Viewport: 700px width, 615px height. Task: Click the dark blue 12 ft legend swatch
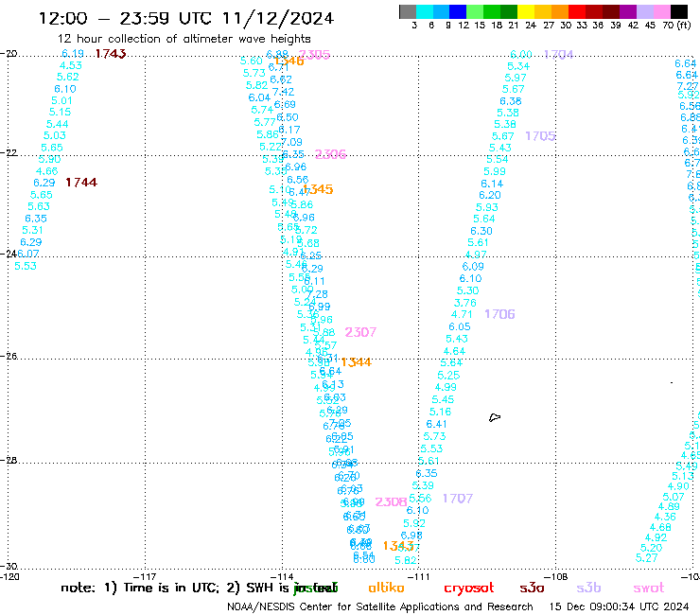[x=458, y=11]
